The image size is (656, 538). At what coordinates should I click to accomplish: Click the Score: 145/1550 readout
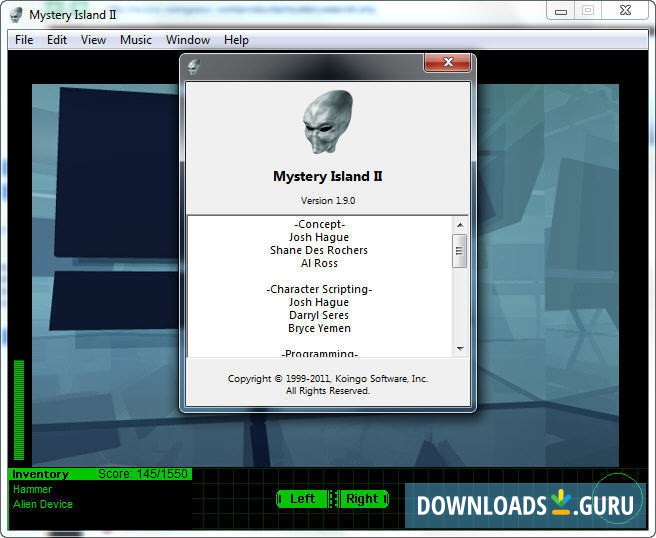(143, 474)
